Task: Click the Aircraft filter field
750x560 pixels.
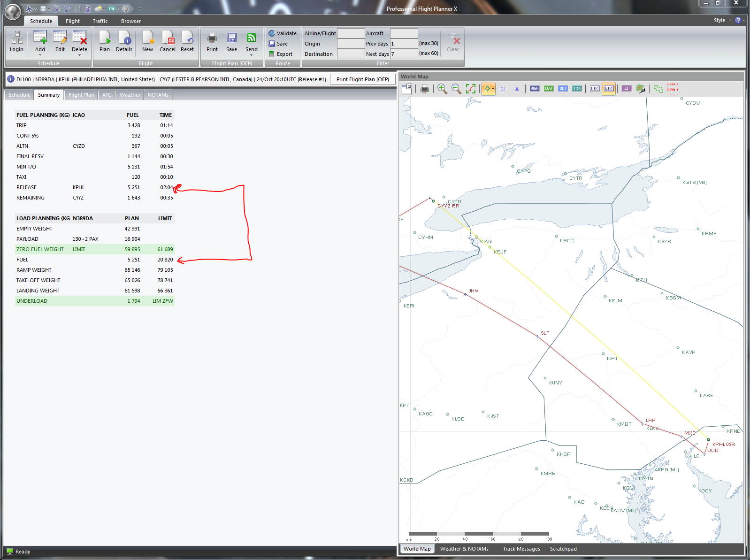Action: pos(404,33)
